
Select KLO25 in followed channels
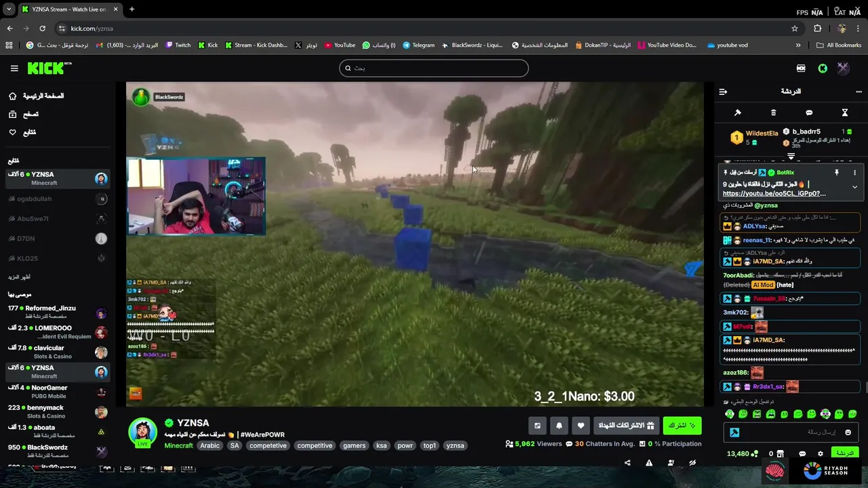57,258
